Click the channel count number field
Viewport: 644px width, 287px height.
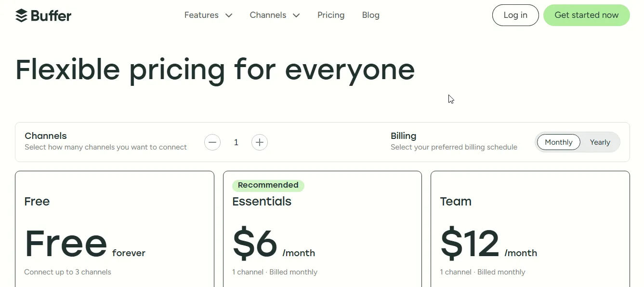236,142
